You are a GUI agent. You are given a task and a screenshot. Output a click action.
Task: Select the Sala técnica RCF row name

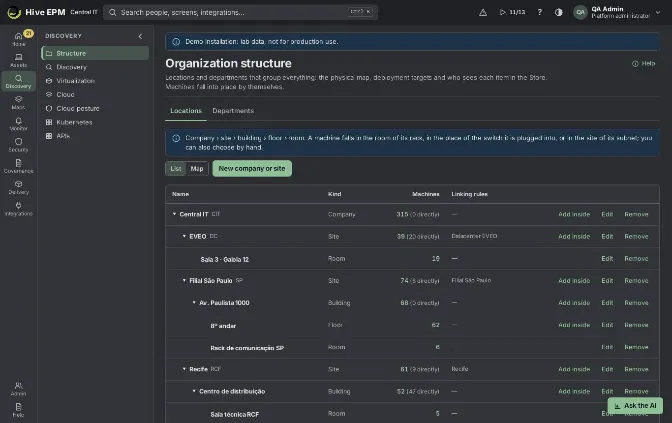234,414
